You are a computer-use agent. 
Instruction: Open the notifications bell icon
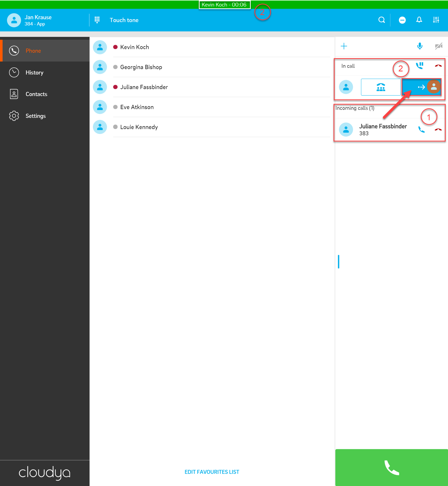(x=419, y=20)
